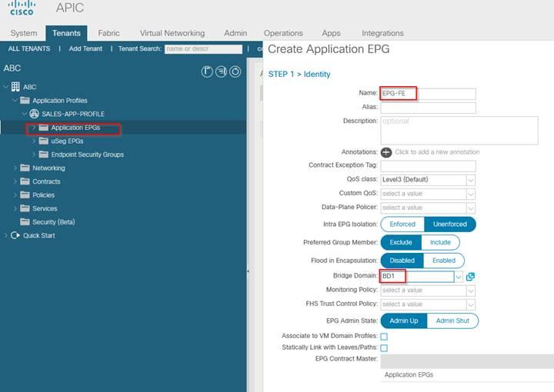Viewport: 554px width, 392px height.
Task: Click the 'Application EPGs' column header under EPG Contract Master
Action: [409, 375]
